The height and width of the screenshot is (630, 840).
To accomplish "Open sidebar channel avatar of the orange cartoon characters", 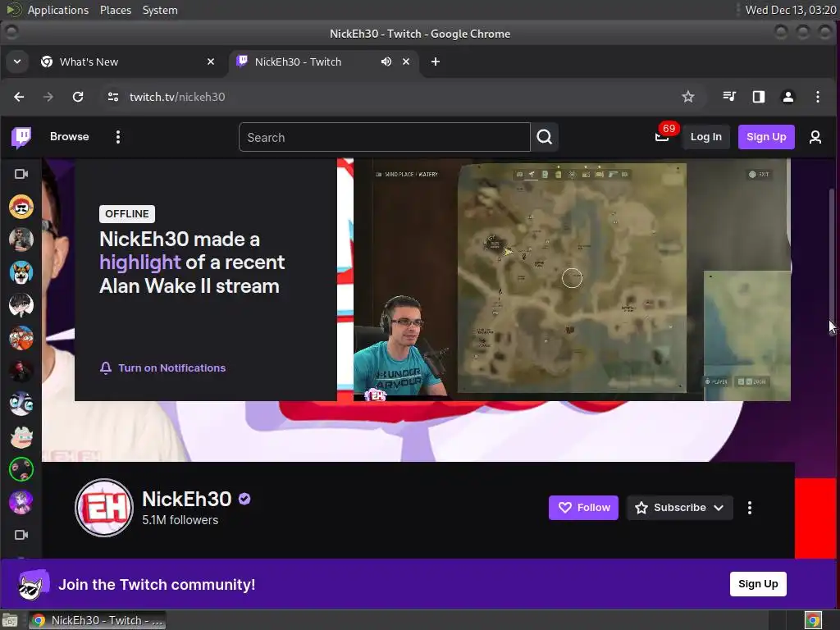I will point(21,338).
